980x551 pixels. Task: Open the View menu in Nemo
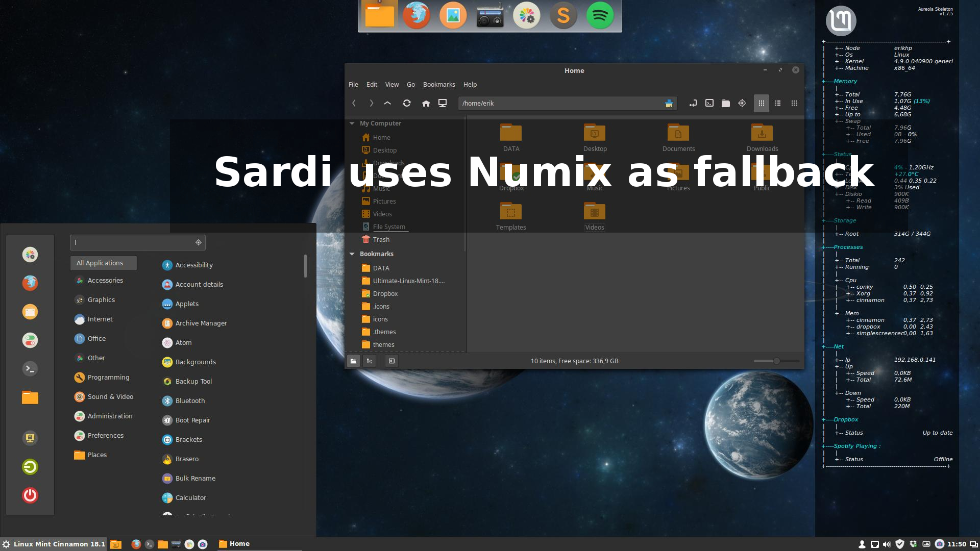click(x=391, y=84)
